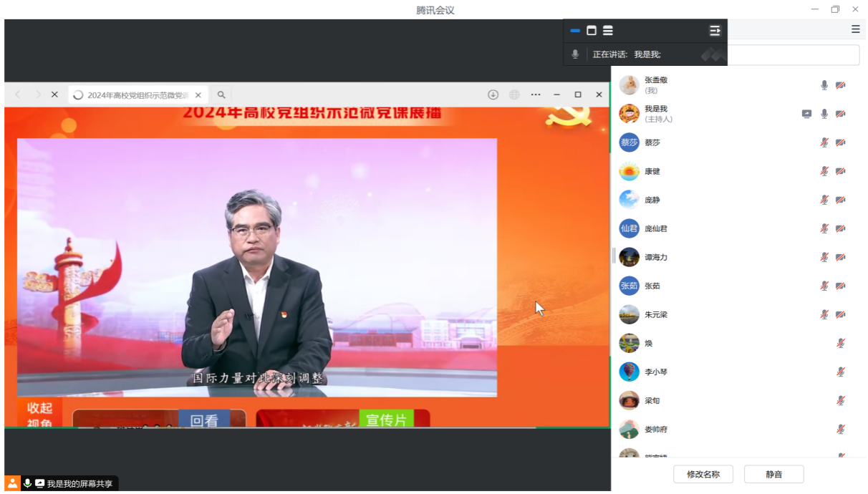Click the 宣传片 tab in video page
The width and height of the screenshot is (868, 494).
(x=386, y=420)
